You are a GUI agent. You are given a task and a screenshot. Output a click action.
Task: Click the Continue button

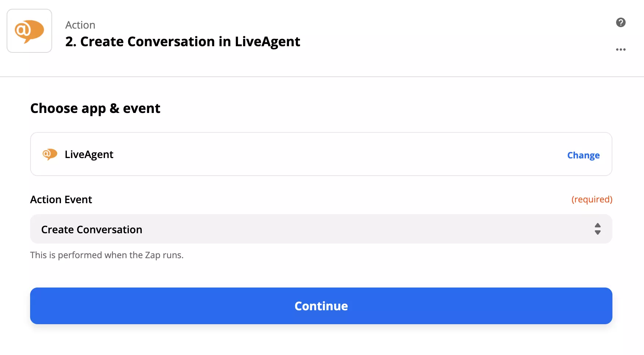[x=321, y=305]
